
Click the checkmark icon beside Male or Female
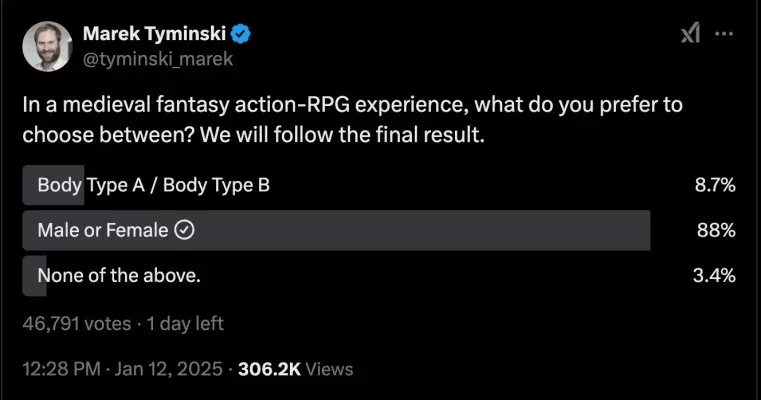tap(184, 230)
